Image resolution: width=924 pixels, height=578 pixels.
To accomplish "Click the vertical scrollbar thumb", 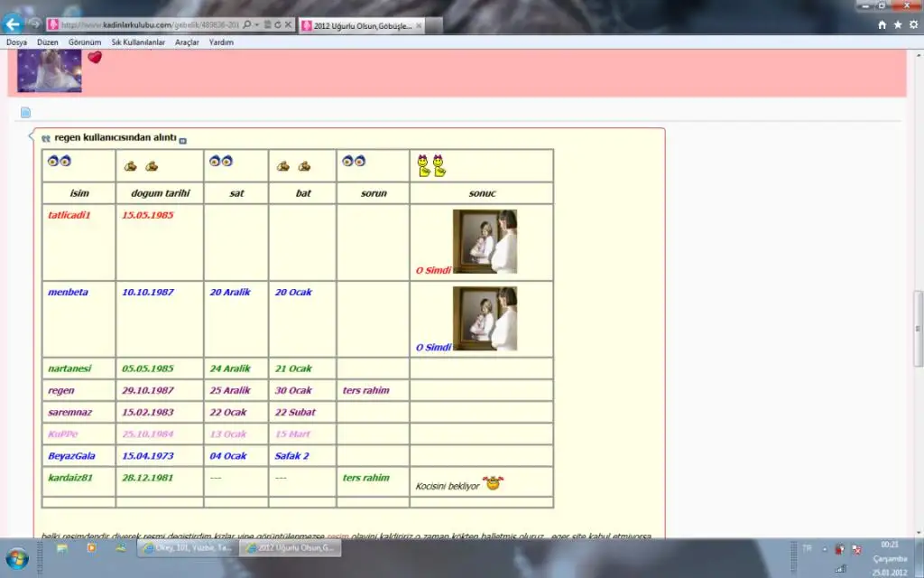I will pyautogui.click(x=918, y=329).
